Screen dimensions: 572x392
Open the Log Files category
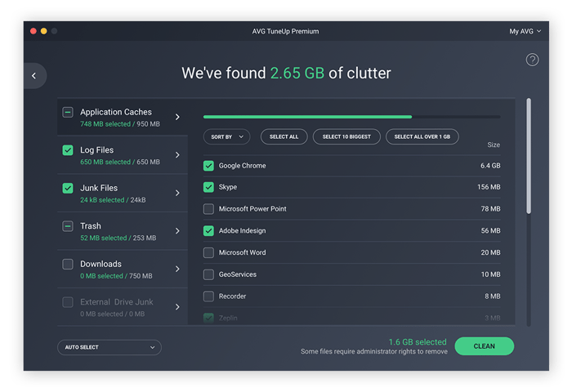click(123, 155)
